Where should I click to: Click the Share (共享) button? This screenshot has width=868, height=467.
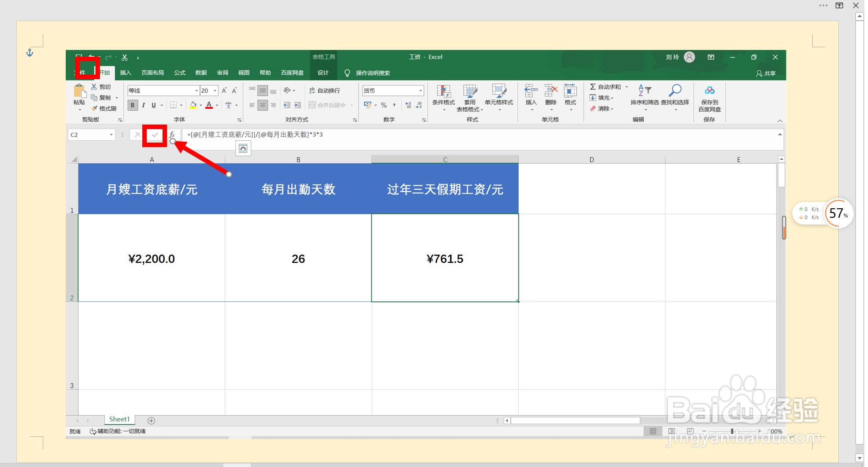tap(766, 73)
